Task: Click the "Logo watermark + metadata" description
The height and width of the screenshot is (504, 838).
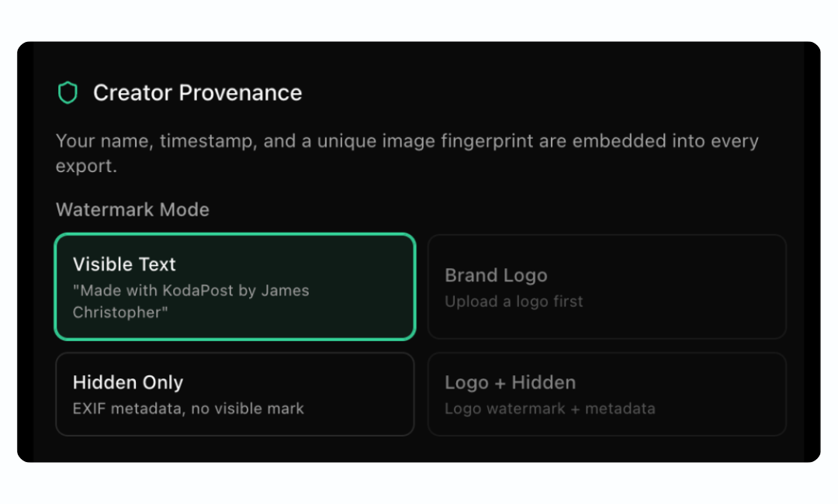Action: pyautogui.click(x=549, y=408)
